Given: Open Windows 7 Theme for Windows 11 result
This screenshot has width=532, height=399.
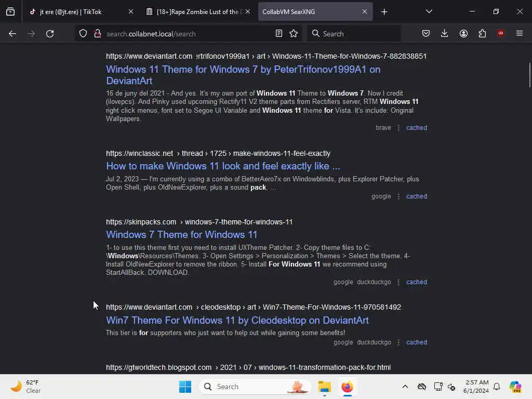Looking at the screenshot, I should coord(181,234).
